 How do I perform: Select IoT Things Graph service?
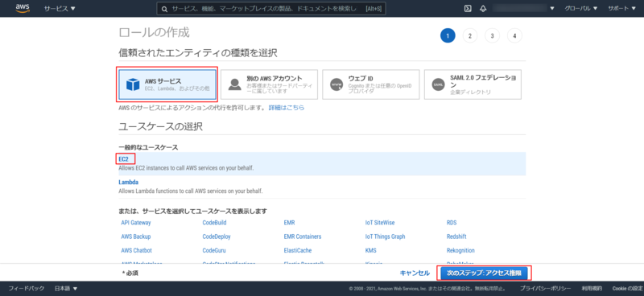(386, 236)
